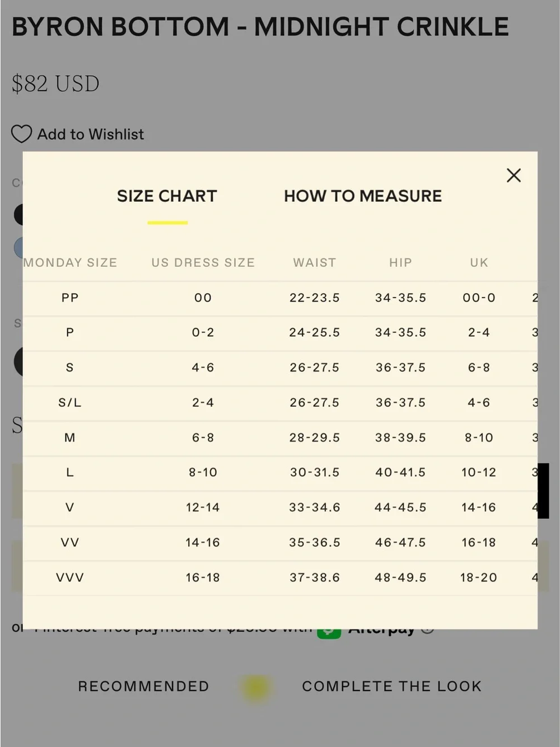Open the How to Measure tab
The height and width of the screenshot is (747, 560).
coord(363,196)
